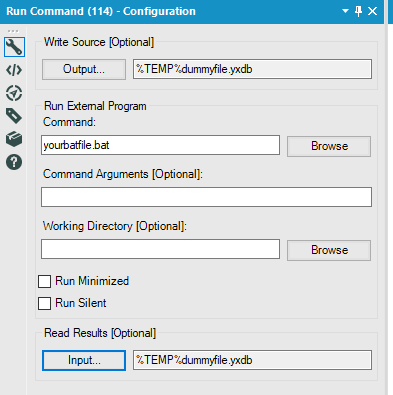Focus the Command field containing yourbatfile.bat

pos(160,145)
